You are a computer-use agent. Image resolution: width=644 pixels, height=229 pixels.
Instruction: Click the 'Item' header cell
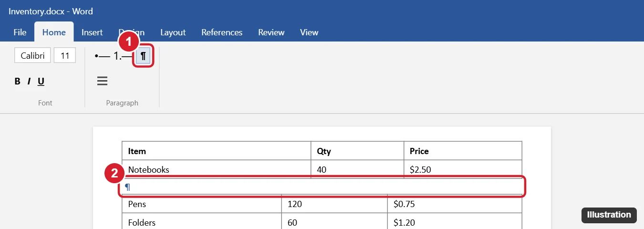pyautogui.click(x=217, y=151)
